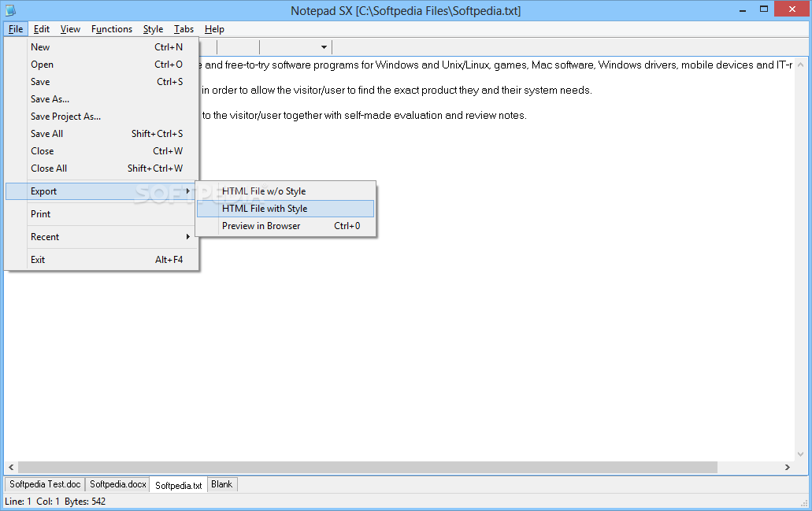Image resolution: width=812 pixels, height=511 pixels.
Task: Open the File menu
Action: [16, 29]
